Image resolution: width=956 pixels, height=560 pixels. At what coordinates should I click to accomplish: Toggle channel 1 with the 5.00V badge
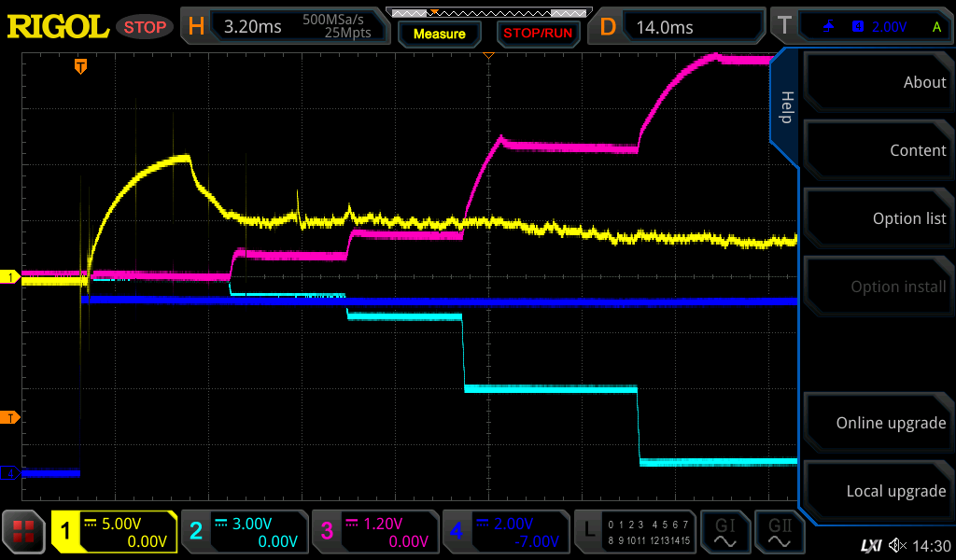point(114,532)
